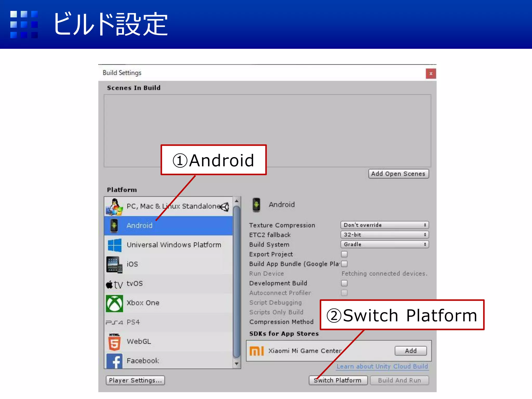Click Add for Xiaomi Mi Game Center
Viewport: 532px width, 399px height.
[411, 351]
